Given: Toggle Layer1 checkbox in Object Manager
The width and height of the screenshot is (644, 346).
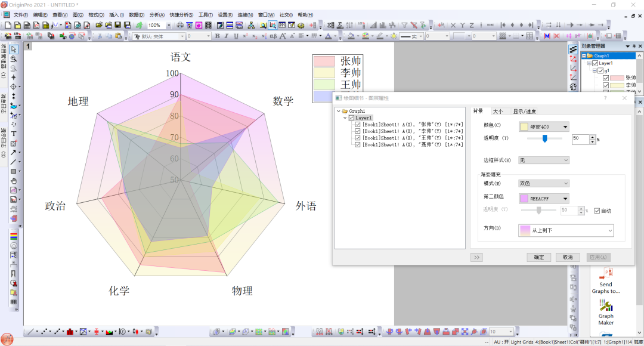Looking at the screenshot, I should 595,63.
